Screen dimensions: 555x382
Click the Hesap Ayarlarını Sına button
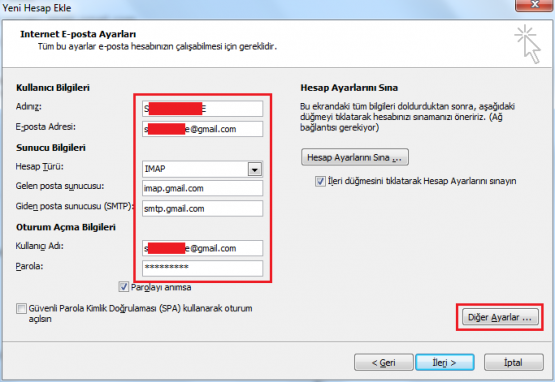tap(355, 157)
